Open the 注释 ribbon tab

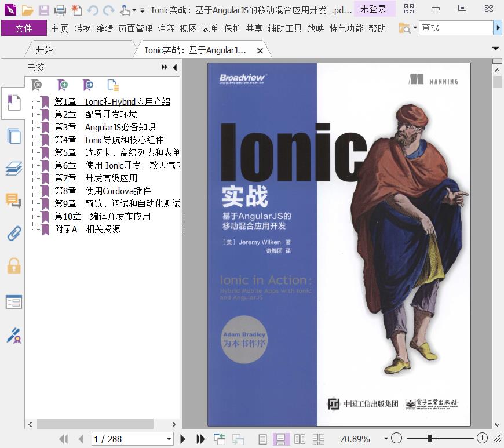[x=166, y=28]
